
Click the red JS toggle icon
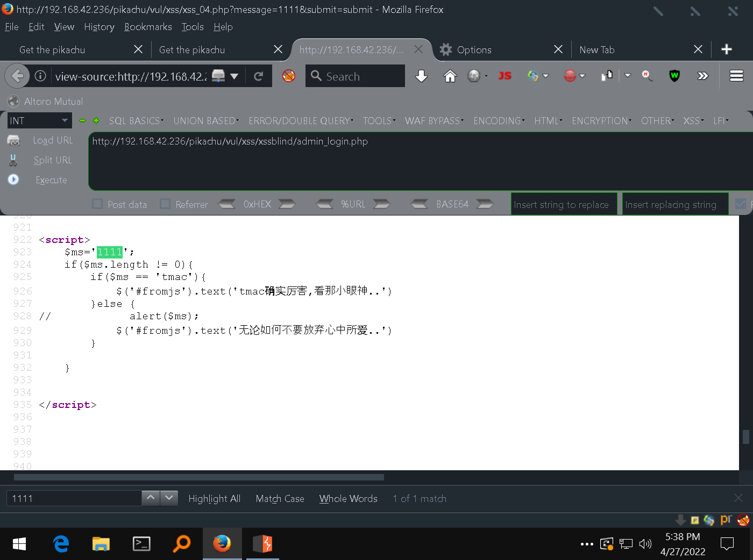505,76
